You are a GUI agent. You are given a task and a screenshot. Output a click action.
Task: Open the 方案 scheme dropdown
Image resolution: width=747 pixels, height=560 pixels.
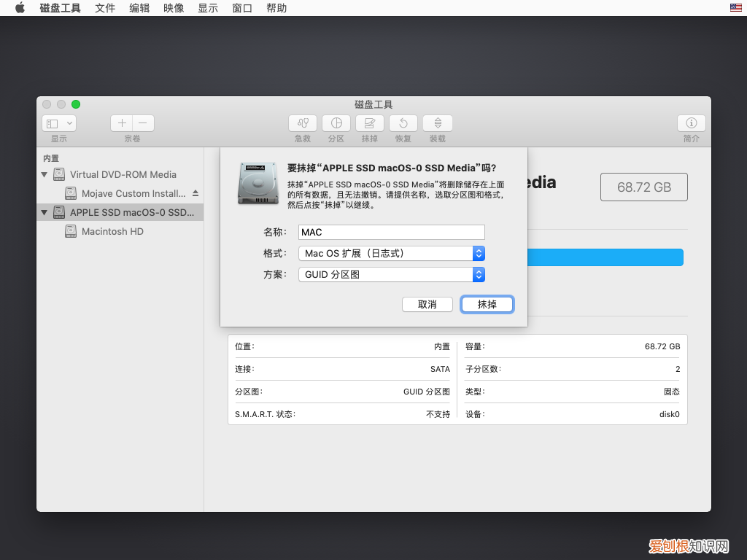392,274
